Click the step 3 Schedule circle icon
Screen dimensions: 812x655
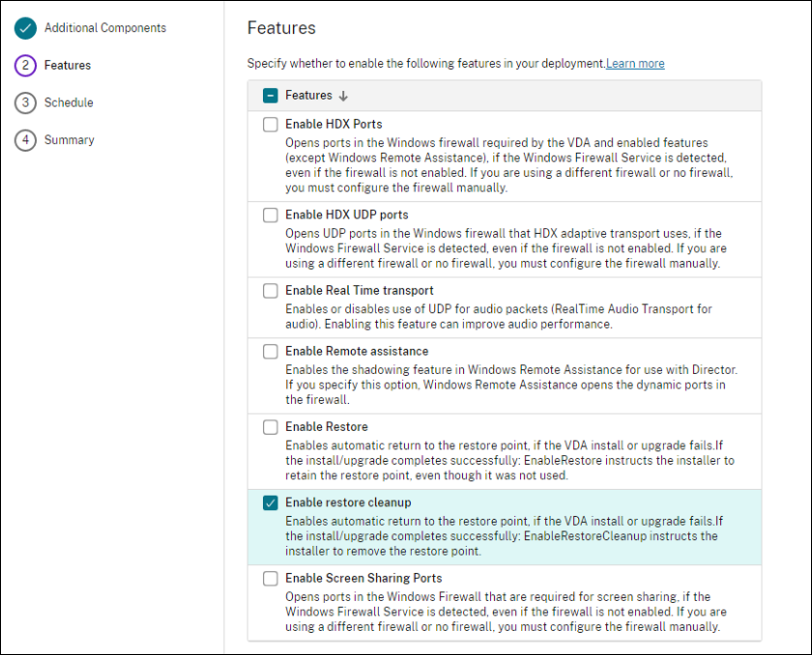(x=25, y=102)
